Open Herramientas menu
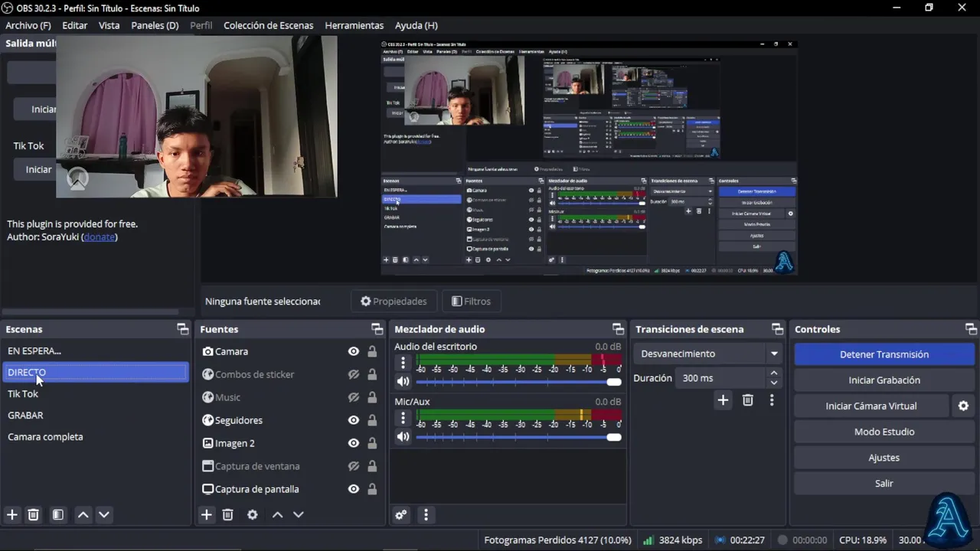The height and width of the screenshot is (551, 980). pos(354,25)
